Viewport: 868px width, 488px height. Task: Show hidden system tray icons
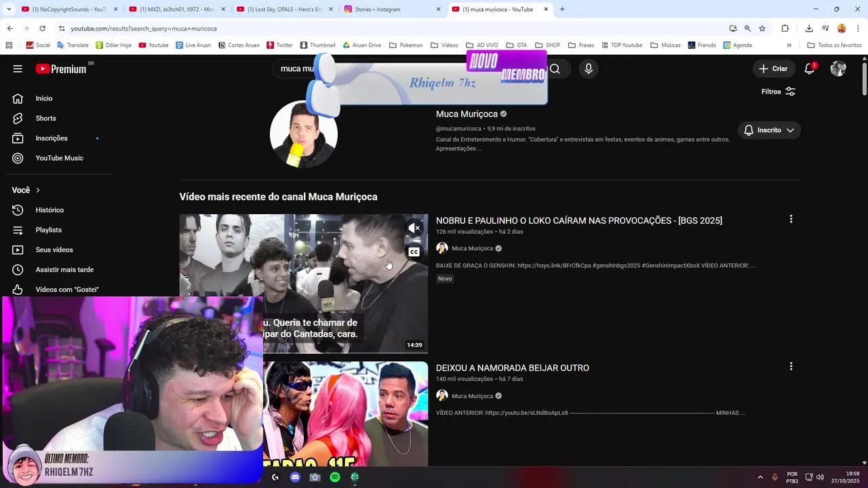point(760,477)
